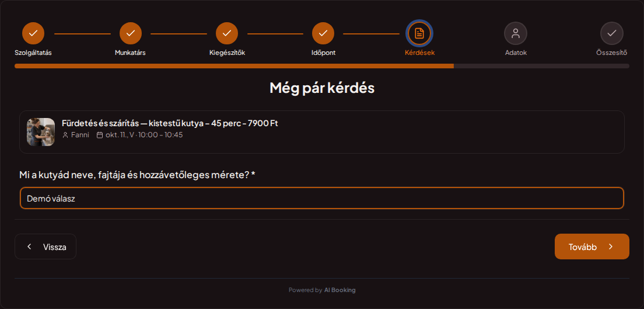
Task: Click the staff name Fanni
Action: click(80, 135)
